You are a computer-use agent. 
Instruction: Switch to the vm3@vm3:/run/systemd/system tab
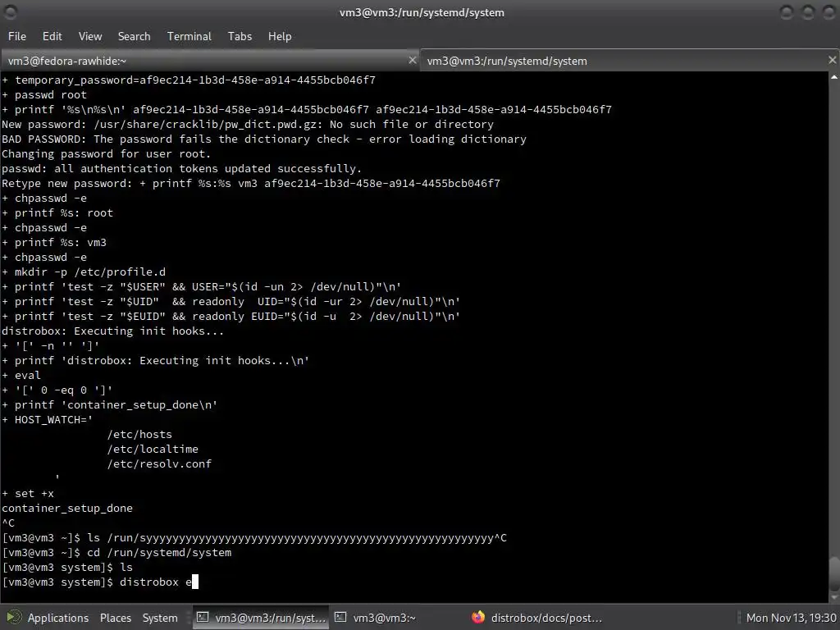tap(629, 61)
